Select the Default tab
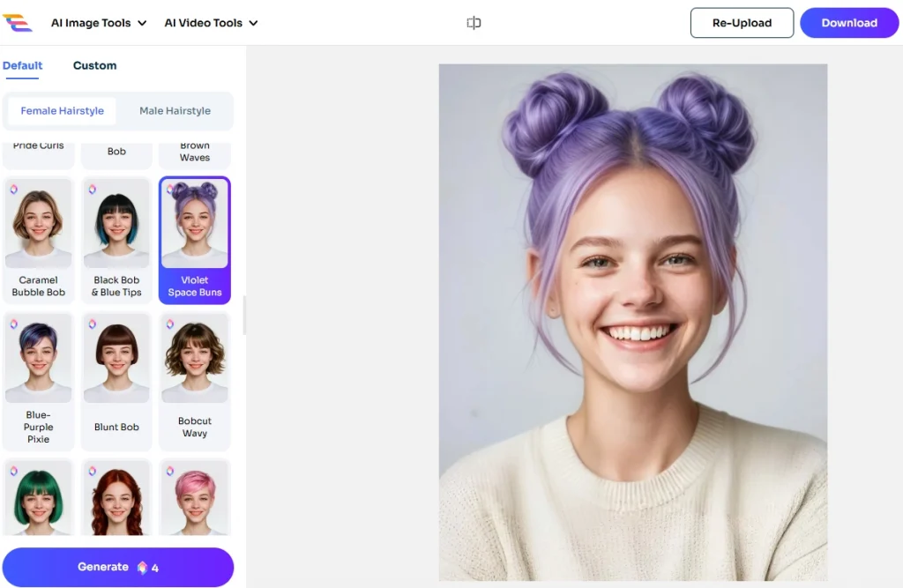This screenshot has height=588, width=903. point(22,65)
